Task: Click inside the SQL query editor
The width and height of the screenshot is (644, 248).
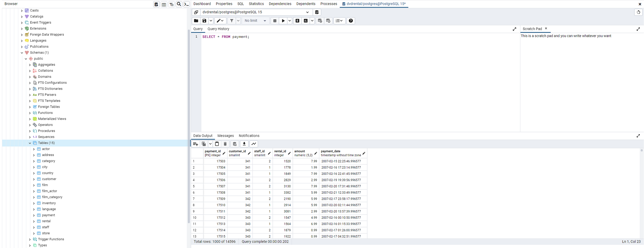Action: click(x=349, y=81)
